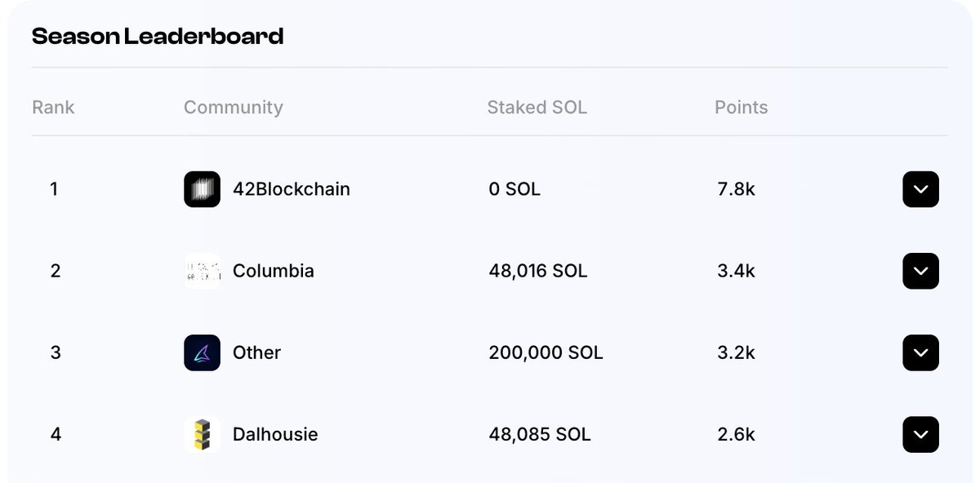Expand the Dalhousie row chevron
The width and height of the screenshot is (980, 483).
[920, 434]
